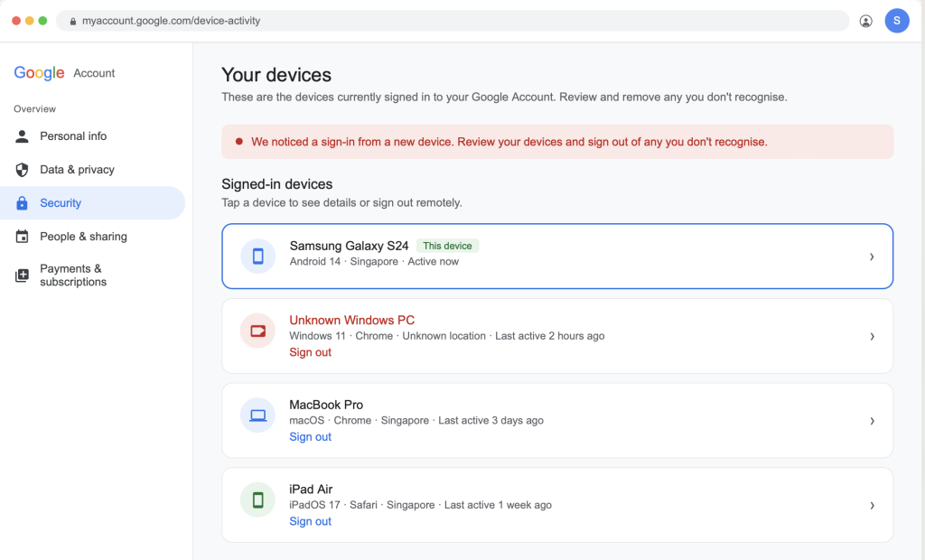Click the Samsung Galaxy S24 device name

click(349, 246)
